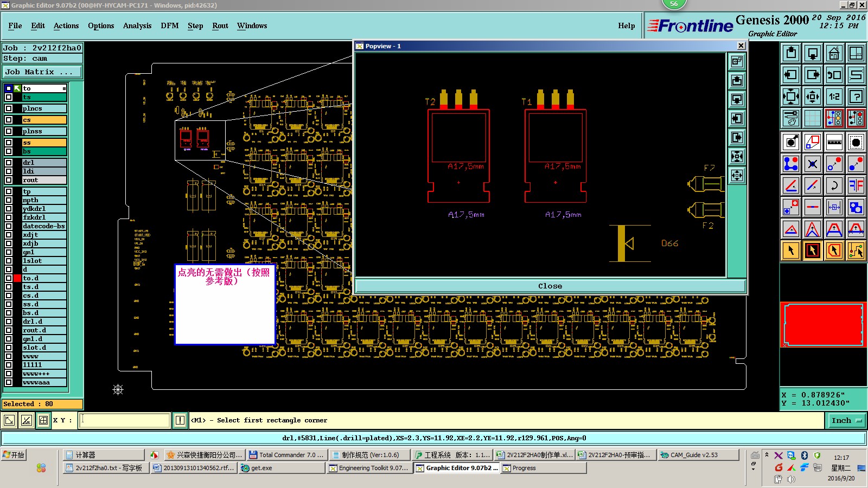Click the pan left view icon
868x488 pixels.
[x=791, y=75]
